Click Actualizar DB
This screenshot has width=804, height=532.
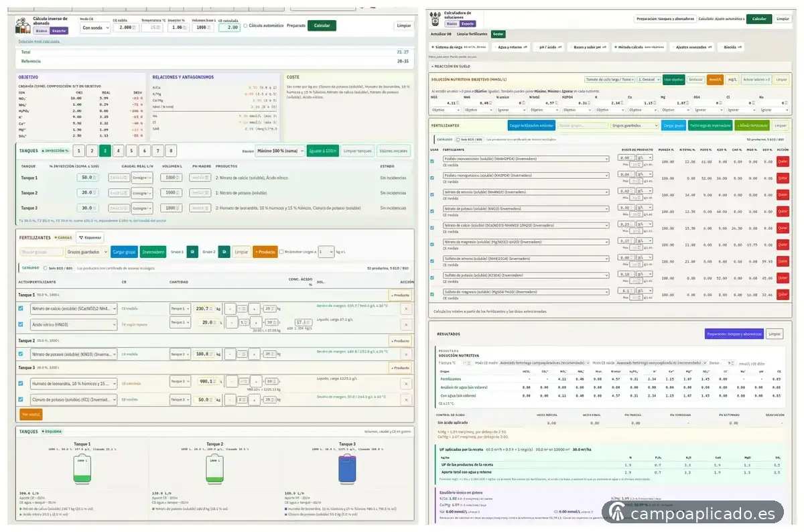click(441, 34)
